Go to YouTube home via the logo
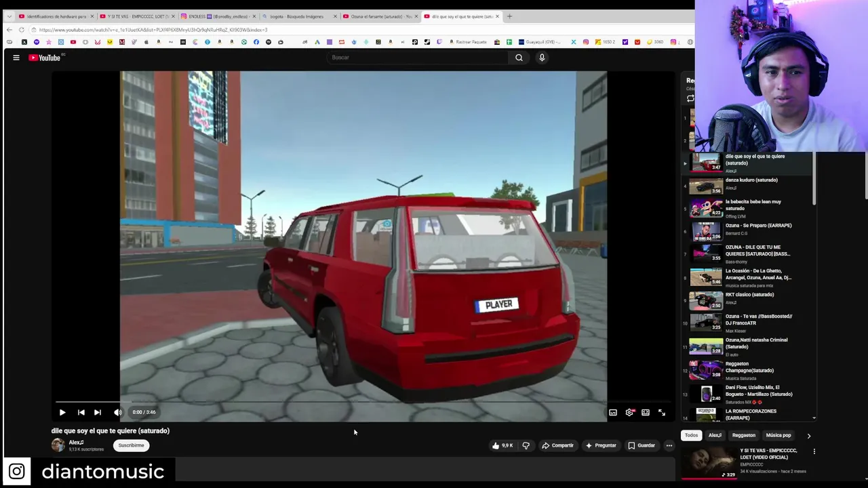Image resolution: width=868 pixels, height=488 pixels. (45, 58)
